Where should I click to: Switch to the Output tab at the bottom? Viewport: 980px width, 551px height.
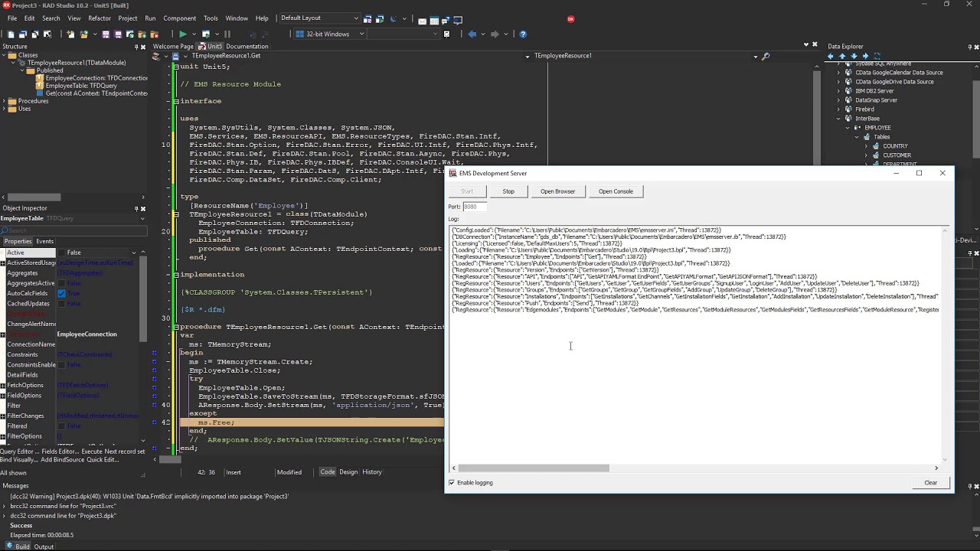point(44,546)
